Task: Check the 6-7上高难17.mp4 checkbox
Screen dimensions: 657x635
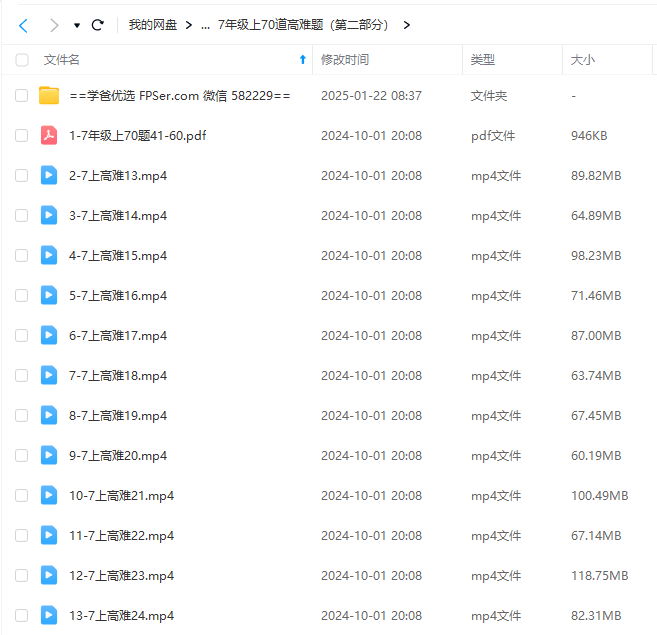Action: [21, 335]
